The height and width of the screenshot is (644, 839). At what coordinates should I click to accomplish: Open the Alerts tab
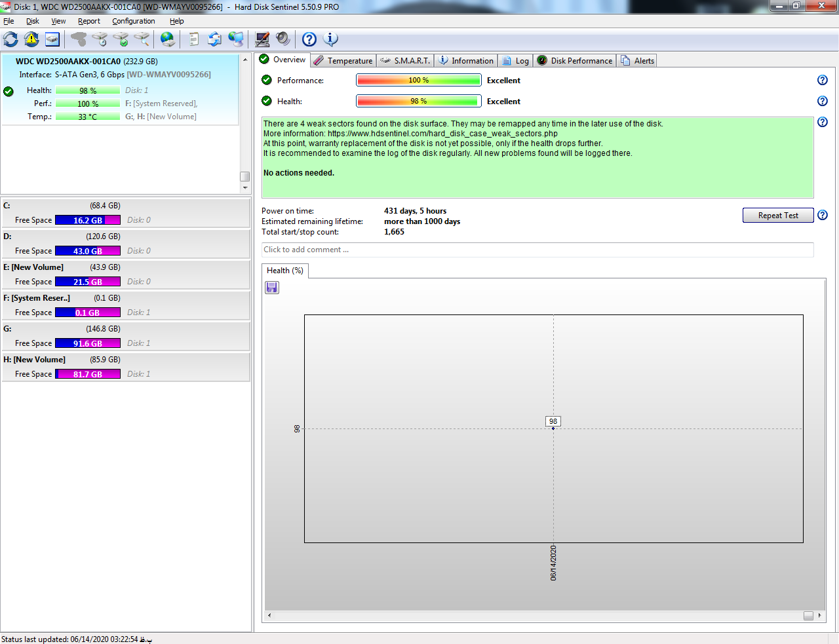click(638, 60)
